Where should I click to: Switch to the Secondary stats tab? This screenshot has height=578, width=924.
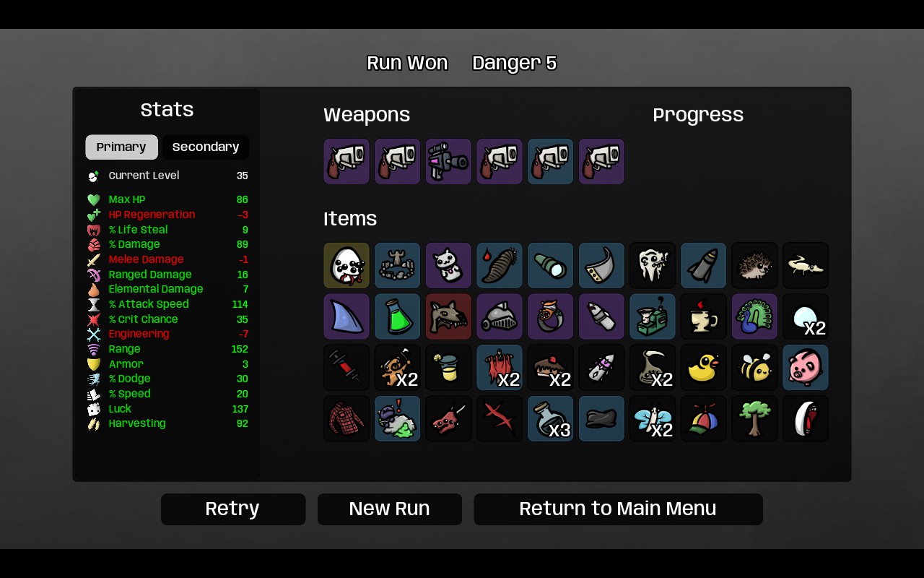(206, 147)
